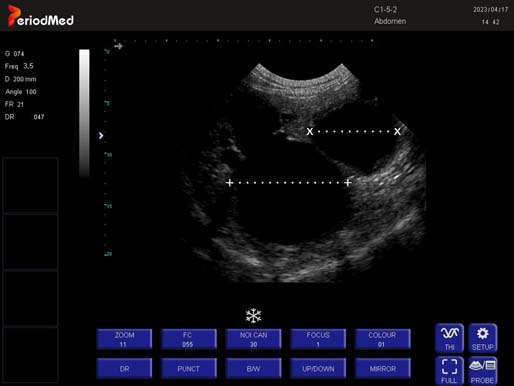
Task: Click the Freq 3.5 value
Action: coord(19,66)
